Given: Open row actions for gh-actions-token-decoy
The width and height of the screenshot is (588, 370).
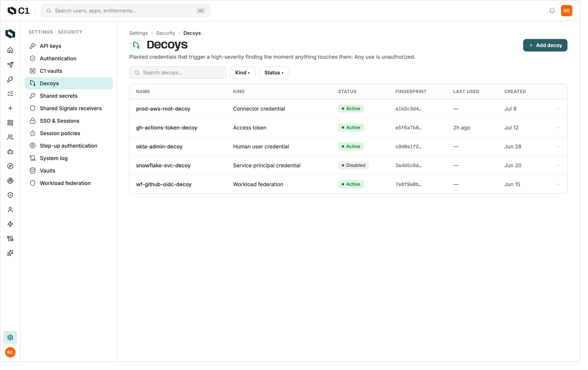Looking at the screenshot, I should pyautogui.click(x=558, y=127).
